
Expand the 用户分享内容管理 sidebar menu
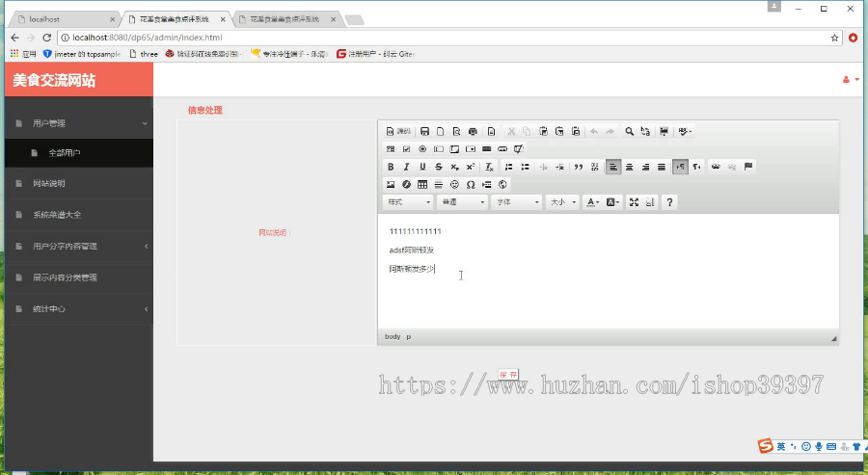pyautogui.click(x=79, y=246)
